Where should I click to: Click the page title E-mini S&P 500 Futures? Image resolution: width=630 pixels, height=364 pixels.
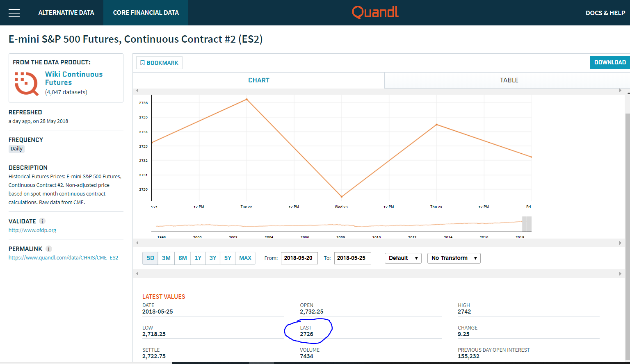tap(136, 39)
